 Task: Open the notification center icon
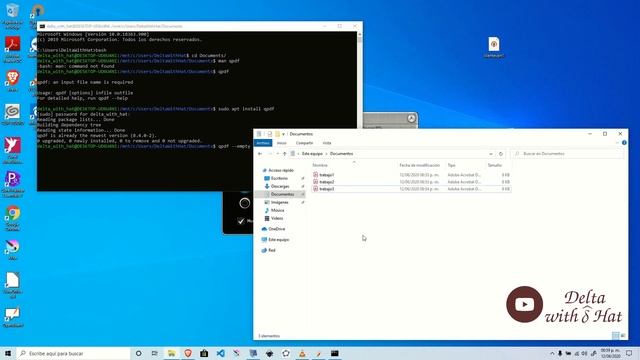[x=629, y=353]
